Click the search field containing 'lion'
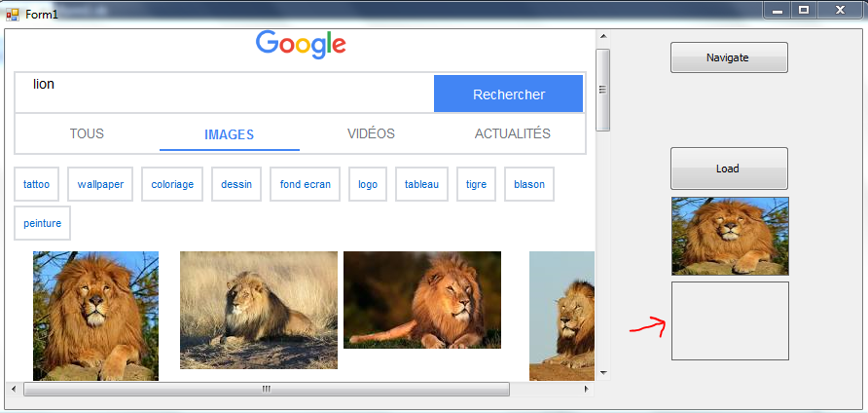 224,93
